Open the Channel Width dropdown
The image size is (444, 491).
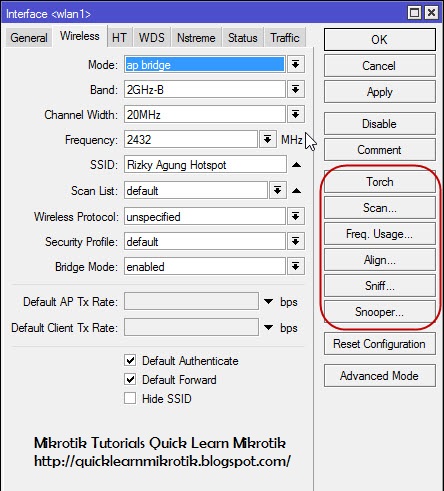pyautogui.click(x=295, y=114)
